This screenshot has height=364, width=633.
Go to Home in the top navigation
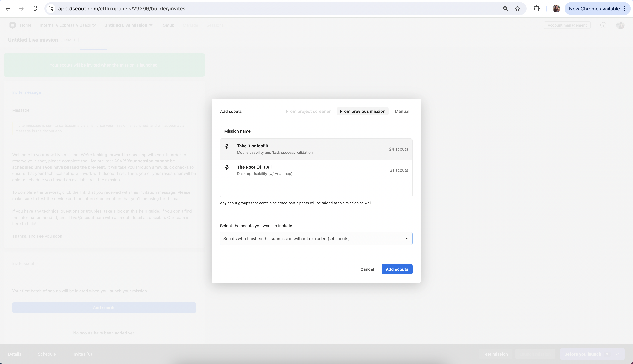pos(26,25)
